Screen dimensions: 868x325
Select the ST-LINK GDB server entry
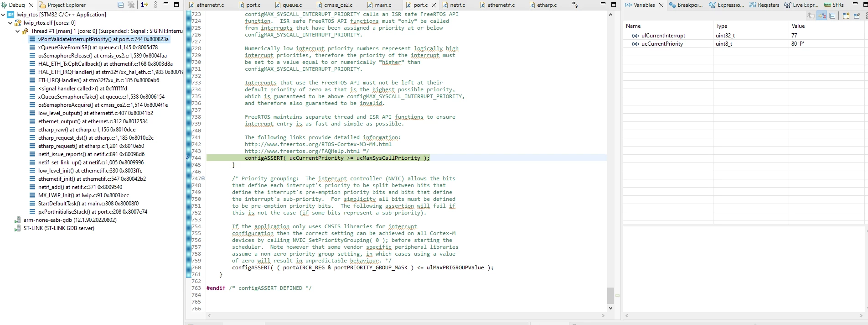point(55,228)
